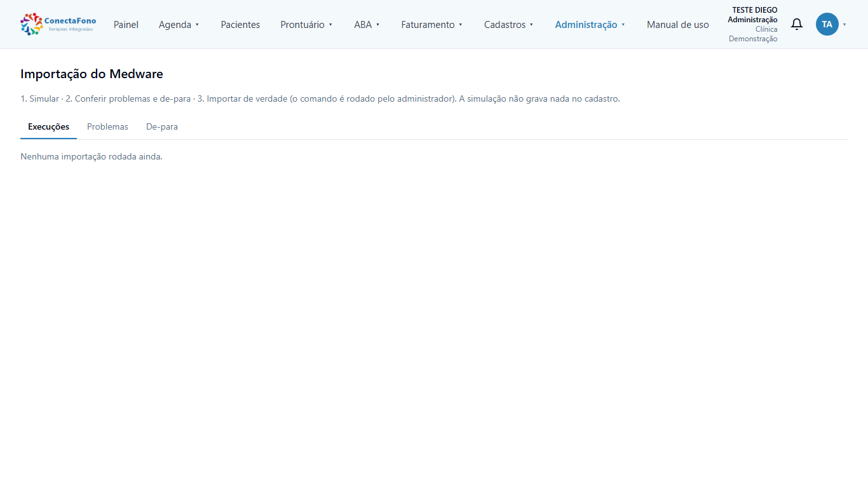Click 'Nenhuma importação rodada ainda.' message

pos(92,156)
